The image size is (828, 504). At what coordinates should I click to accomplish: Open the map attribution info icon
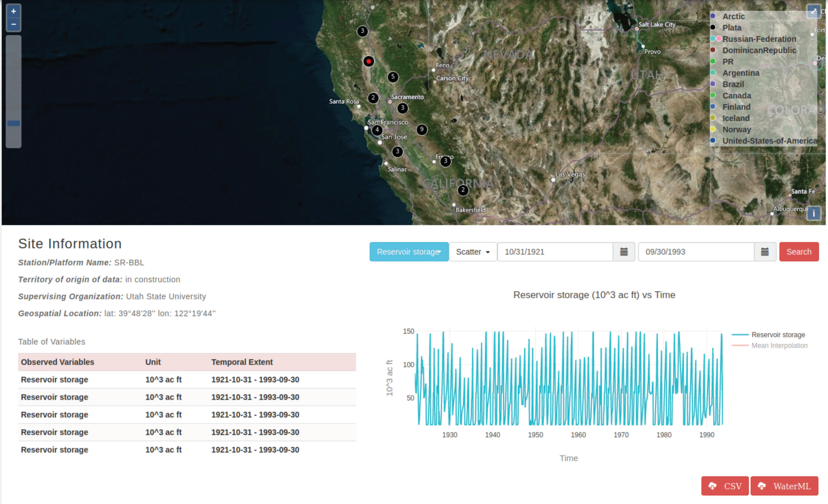click(814, 213)
